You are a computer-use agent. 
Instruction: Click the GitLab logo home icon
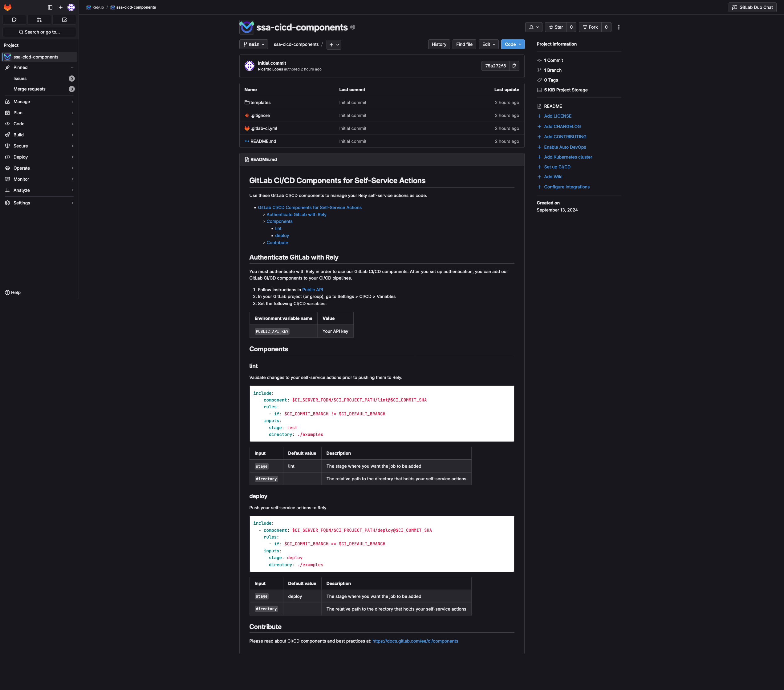[x=8, y=7]
